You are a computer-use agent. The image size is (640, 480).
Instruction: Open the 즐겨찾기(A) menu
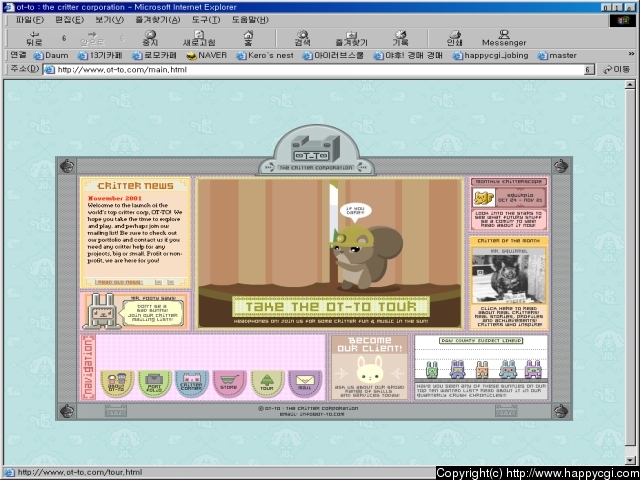158,20
